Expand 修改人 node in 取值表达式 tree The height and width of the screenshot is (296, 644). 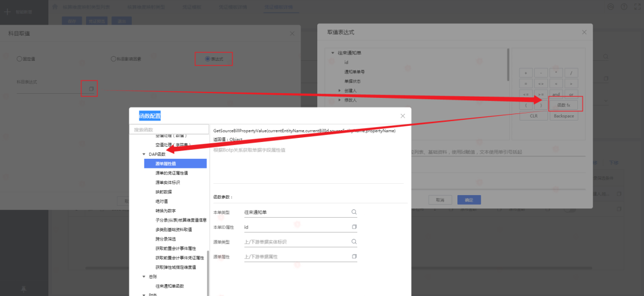[x=340, y=100]
